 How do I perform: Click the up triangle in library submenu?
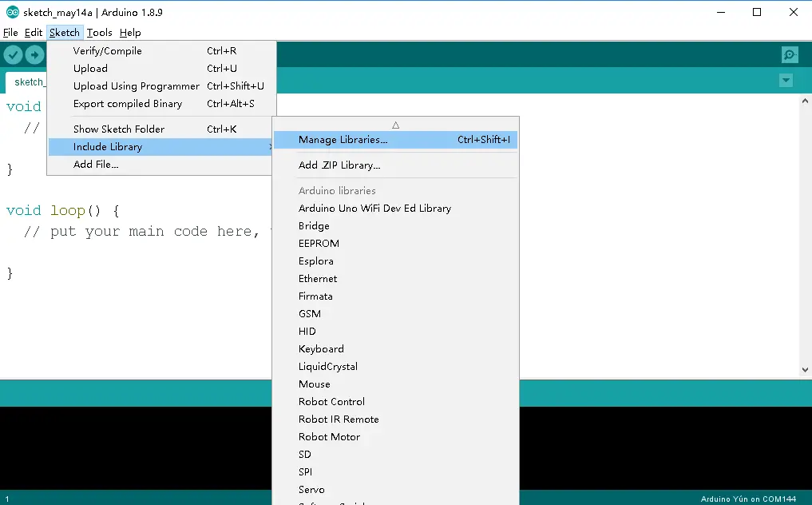coord(396,125)
